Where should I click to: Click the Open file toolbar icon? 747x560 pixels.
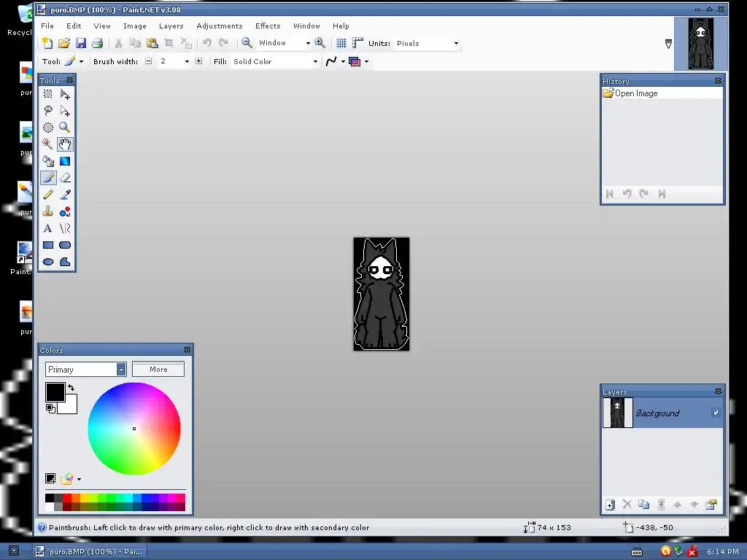[64, 43]
